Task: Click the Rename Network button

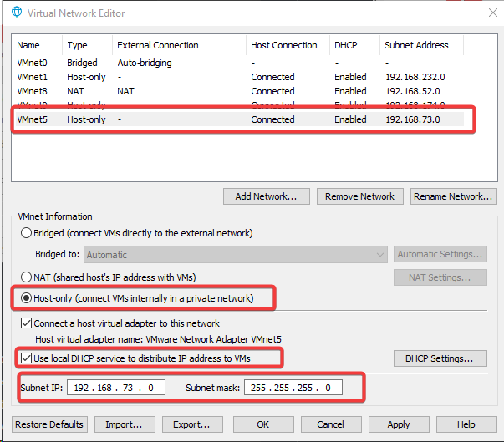Action: [x=454, y=196]
